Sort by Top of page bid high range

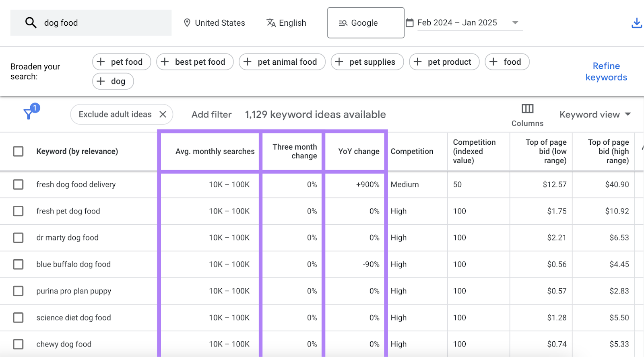coord(608,152)
